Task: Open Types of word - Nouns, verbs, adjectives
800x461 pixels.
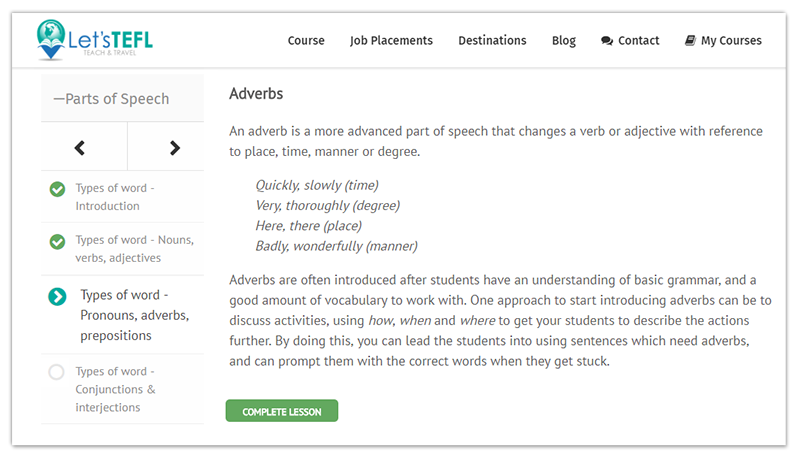Action: [x=135, y=249]
